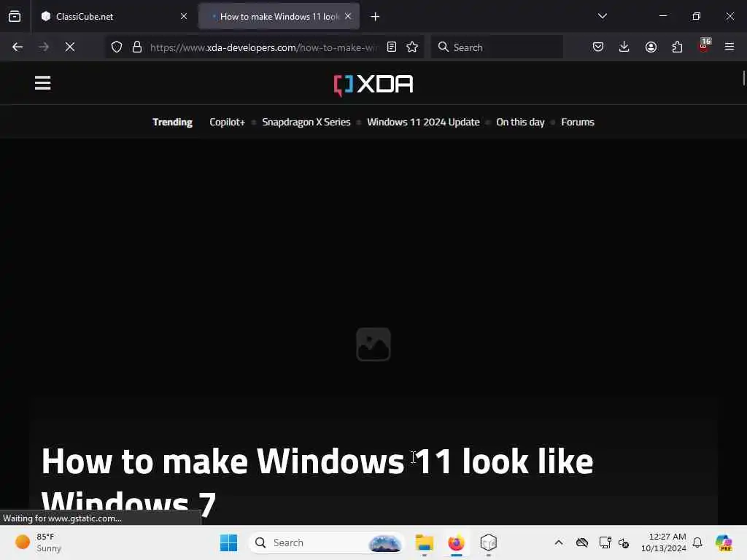
Task: Launch the Copilot preview taskbar icon
Action: tap(724, 542)
